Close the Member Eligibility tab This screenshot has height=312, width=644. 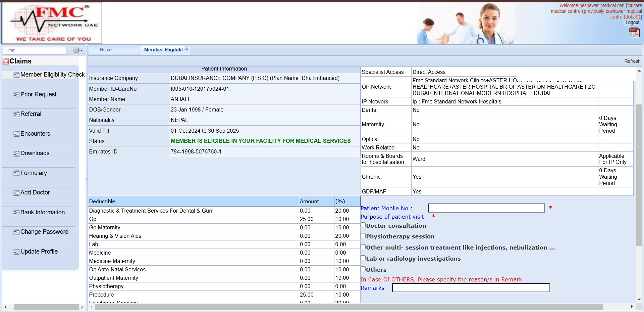[x=187, y=49]
